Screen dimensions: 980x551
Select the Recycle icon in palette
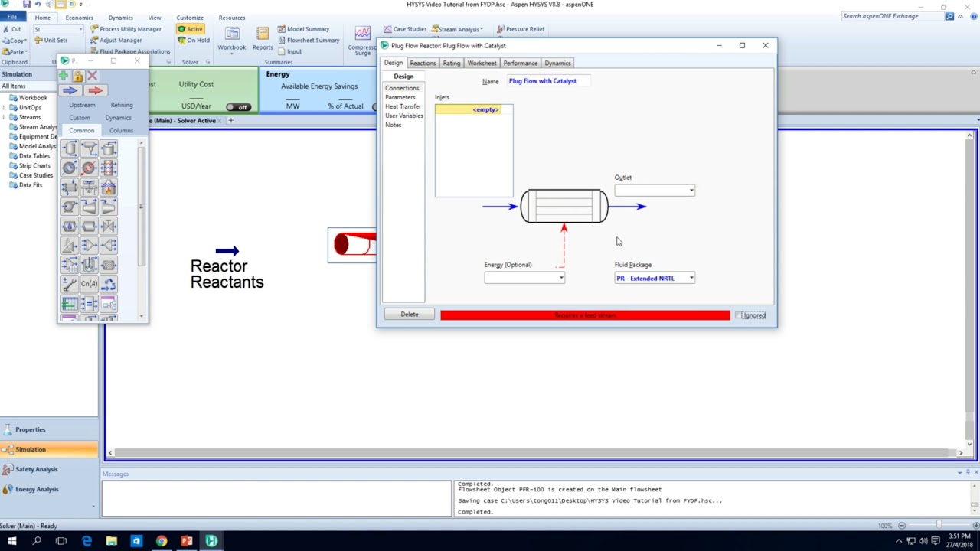108,284
